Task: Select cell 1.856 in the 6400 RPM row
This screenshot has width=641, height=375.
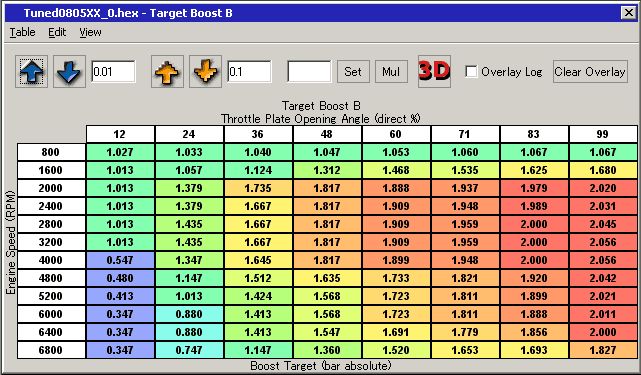Action: coord(534,332)
